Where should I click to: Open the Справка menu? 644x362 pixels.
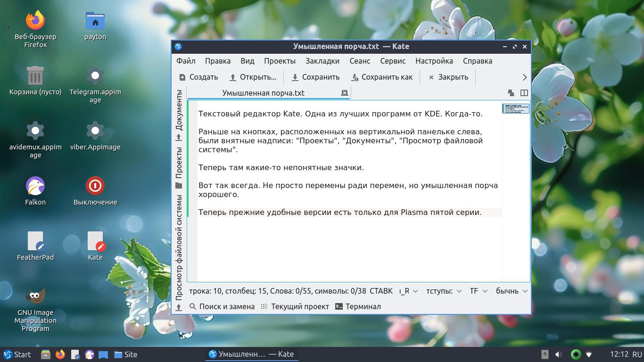(x=478, y=61)
